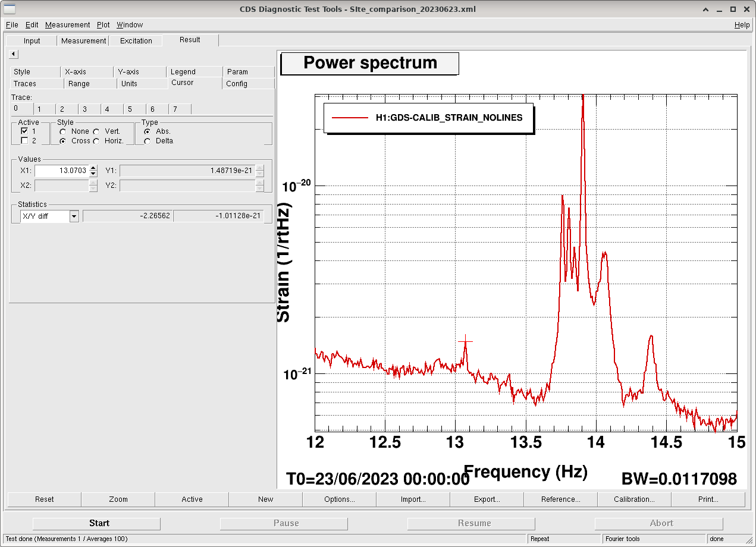Open the Edit menu
The image size is (756, 547).
[x=32, y=25]
